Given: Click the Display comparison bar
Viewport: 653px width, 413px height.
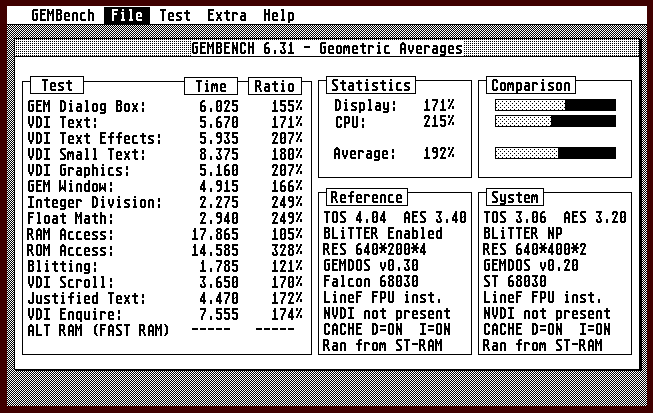Looking at the screenshot, I should [x=556, y=105].
